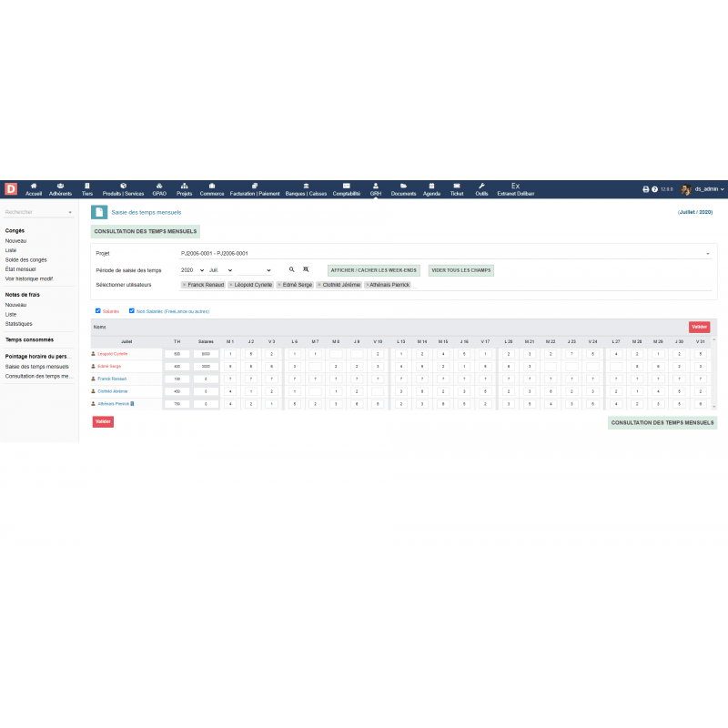
Task: Click Afficher / Cacher les week-ends button
Action: 374,270
